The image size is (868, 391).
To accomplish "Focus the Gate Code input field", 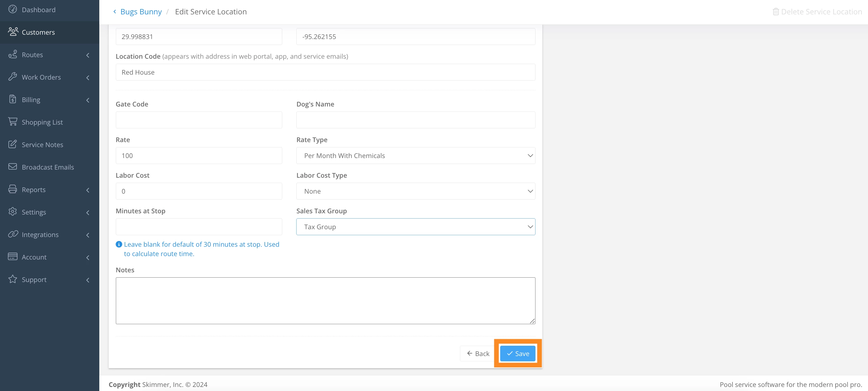I will (x=199, y=120).
